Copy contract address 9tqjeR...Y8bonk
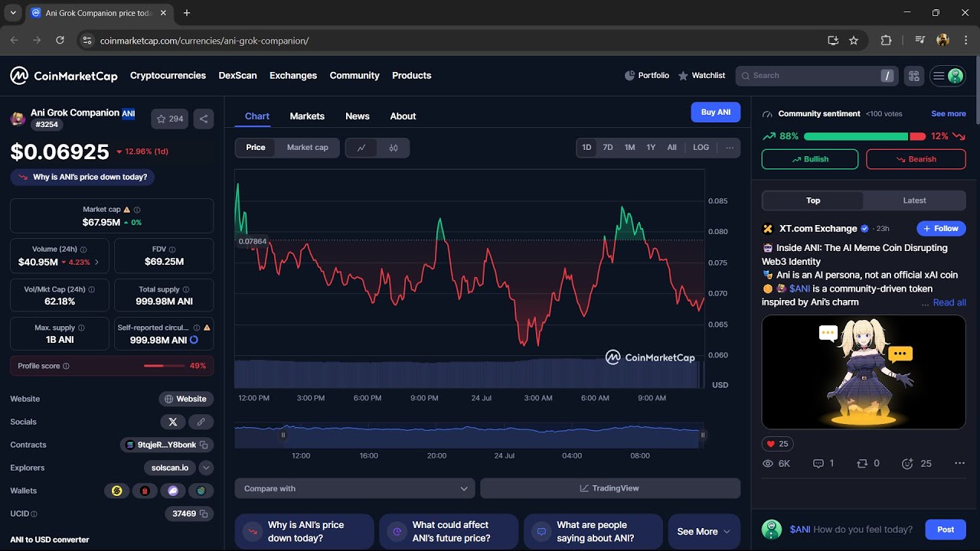The width and height of the screenshot is (980, 551). (204, 445)
